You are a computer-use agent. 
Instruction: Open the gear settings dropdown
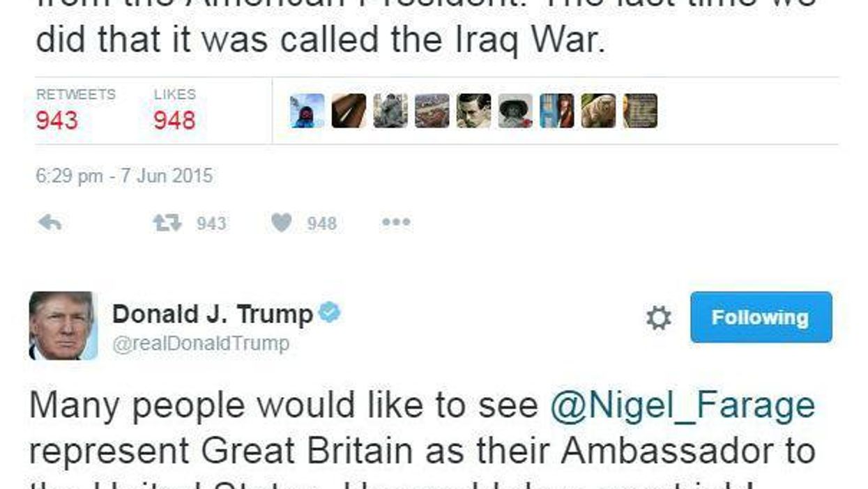659,318
